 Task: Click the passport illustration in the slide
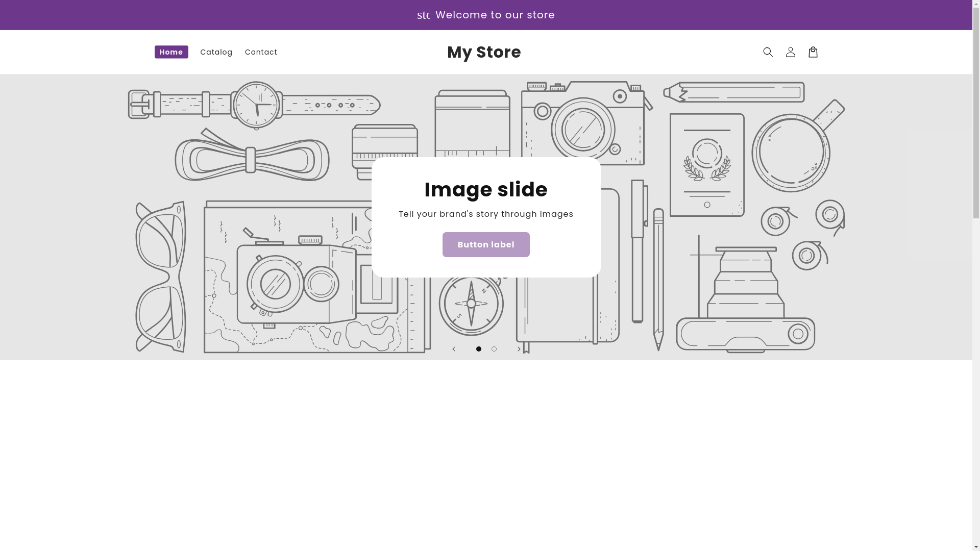click(706, 164)
